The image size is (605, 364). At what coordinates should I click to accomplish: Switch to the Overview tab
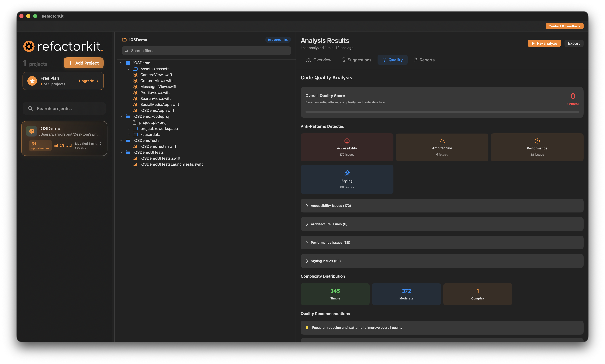[x=318, y=60]
